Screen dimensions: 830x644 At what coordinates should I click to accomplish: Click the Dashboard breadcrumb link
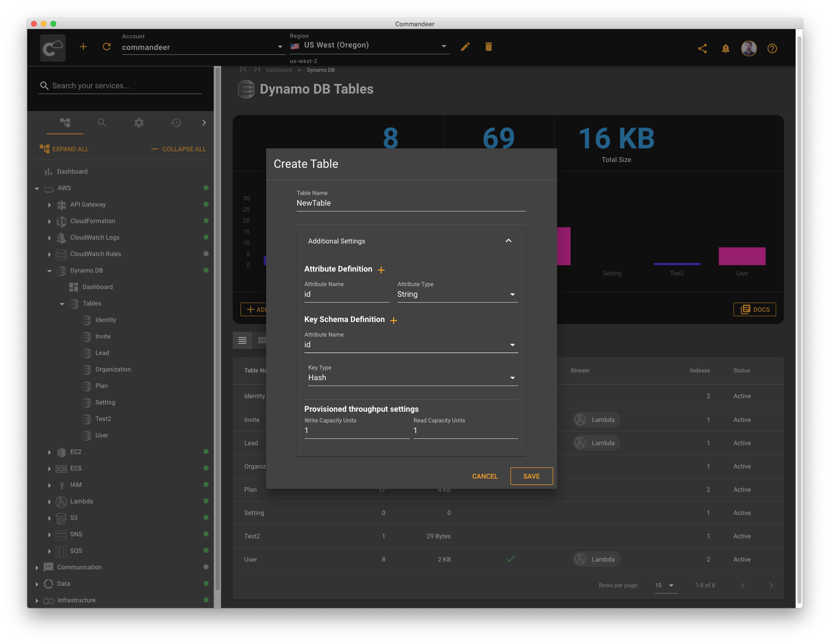pos(279,70)
